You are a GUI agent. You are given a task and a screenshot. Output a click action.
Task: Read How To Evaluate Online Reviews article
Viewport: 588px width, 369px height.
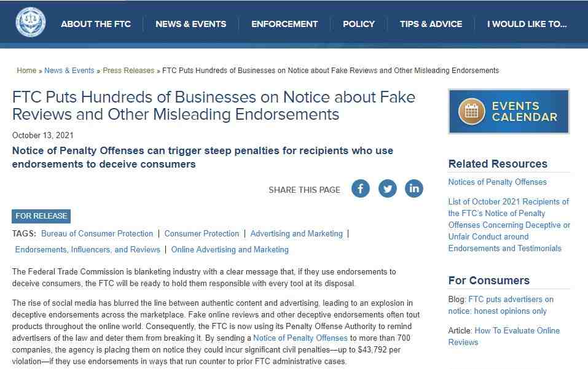coord(504,336)
